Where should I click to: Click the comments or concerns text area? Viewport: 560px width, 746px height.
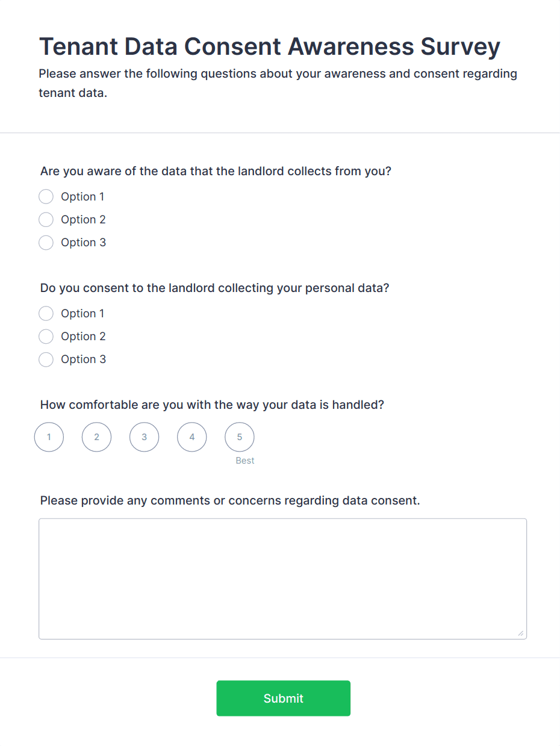pyautogui.click(x=282, y=578)
